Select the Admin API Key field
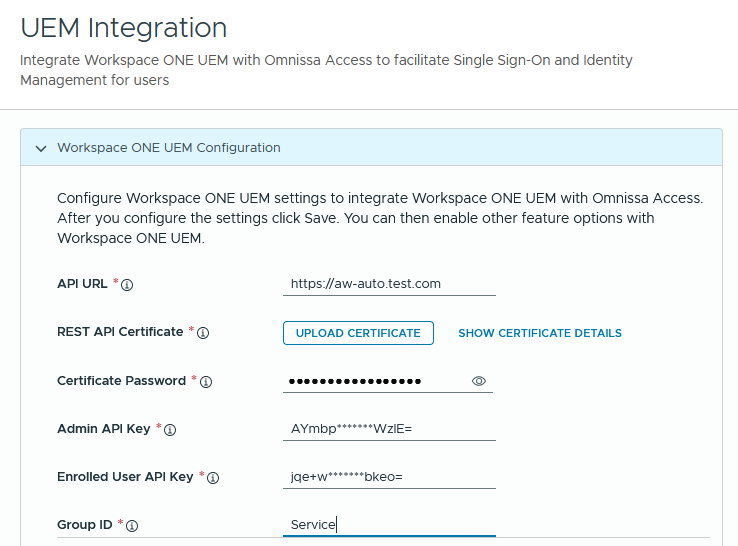 [389, 429]
